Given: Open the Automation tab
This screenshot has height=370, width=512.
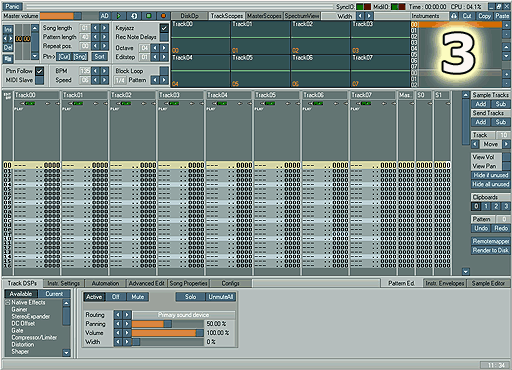Looking at the screenshot, I should tap(105, 283).
